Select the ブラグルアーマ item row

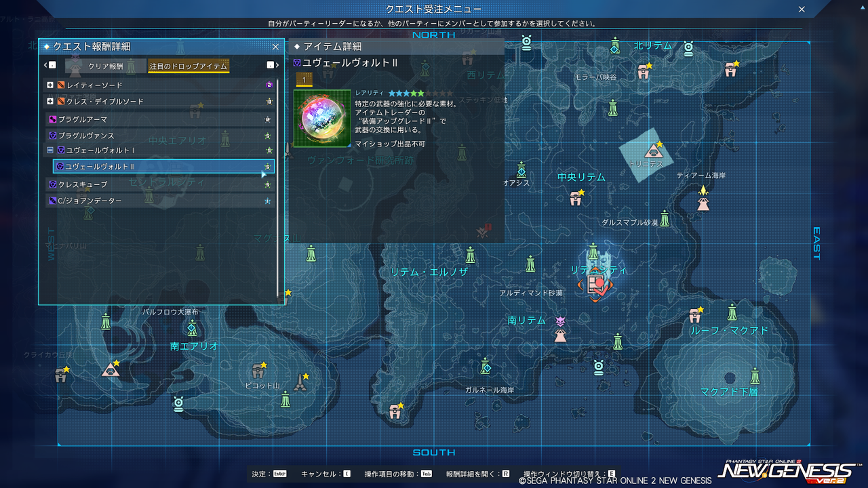[x=160, y=119]
